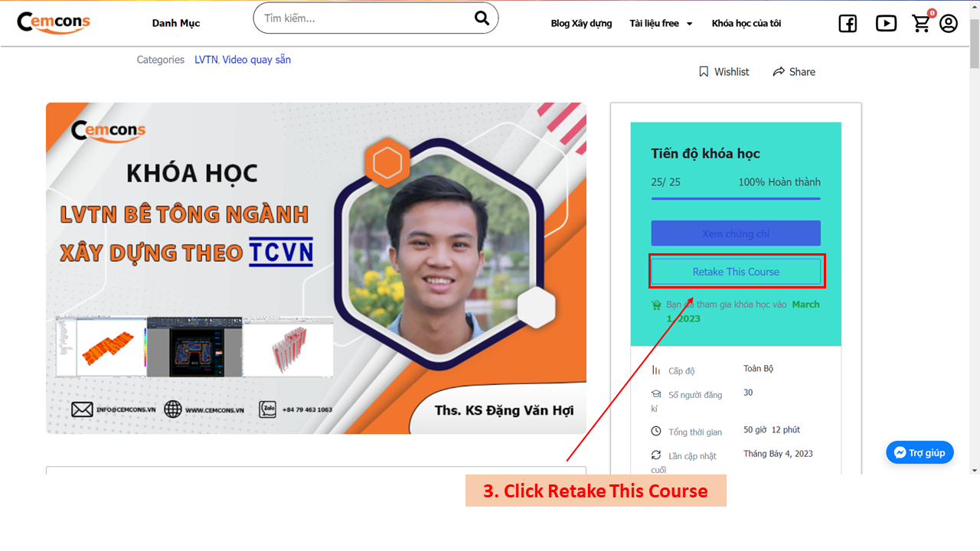
Task: Expand the Tài liệu free dropdown
Action: coord(661,24)
